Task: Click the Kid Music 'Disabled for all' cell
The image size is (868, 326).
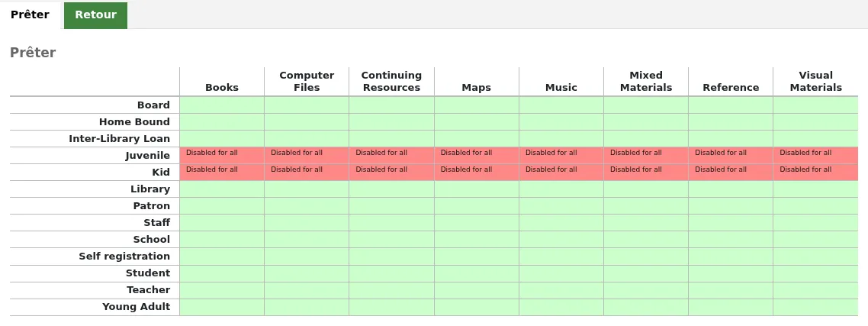Action: pyautogui.click(x=561, y=173)
